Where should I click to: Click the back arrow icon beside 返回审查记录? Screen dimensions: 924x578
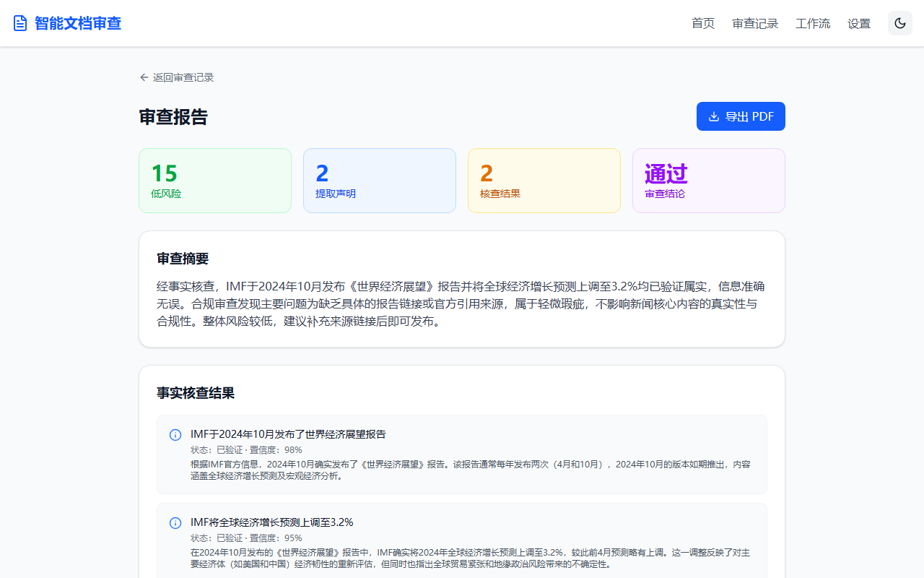(144, 77)
